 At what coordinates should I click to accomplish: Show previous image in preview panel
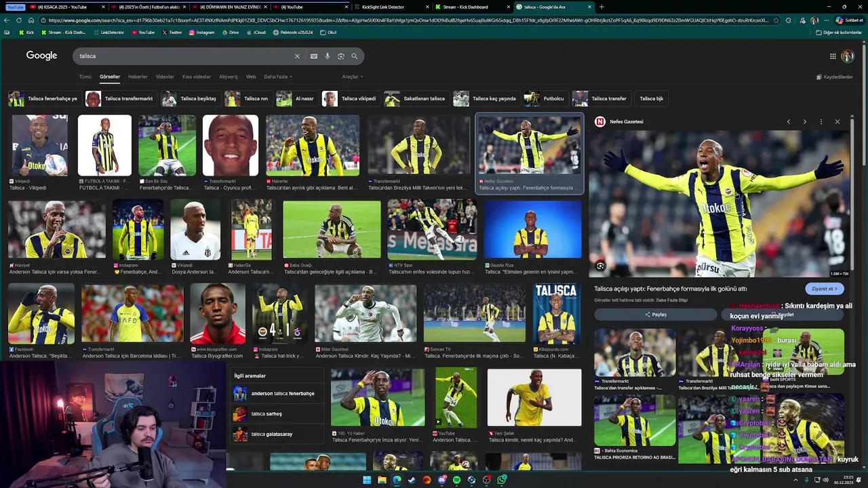(789, 121)
